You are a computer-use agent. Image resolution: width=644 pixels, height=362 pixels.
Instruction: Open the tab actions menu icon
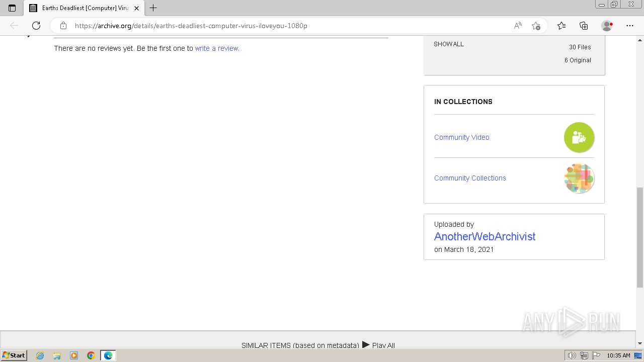pyautogui.click(x=12, y=8)
